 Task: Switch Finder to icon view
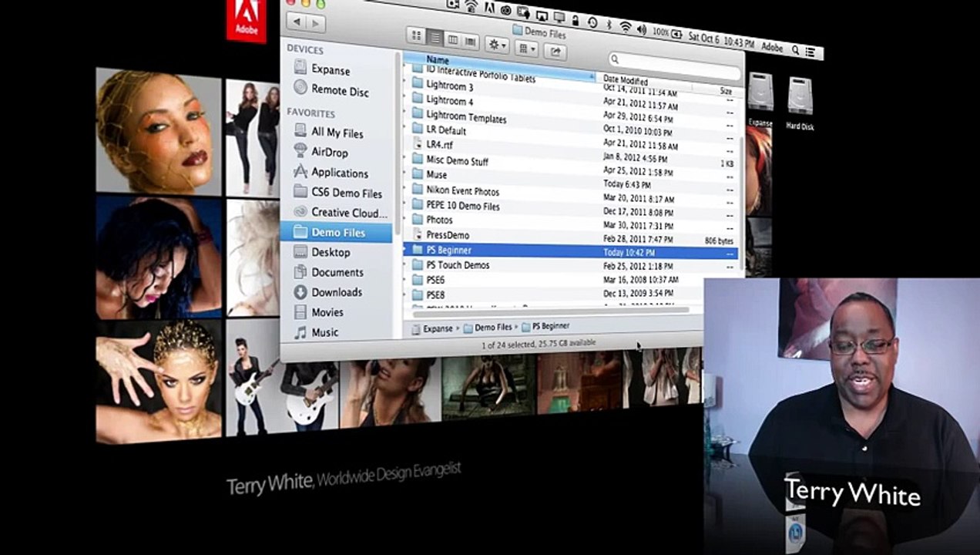pos(417,35)
